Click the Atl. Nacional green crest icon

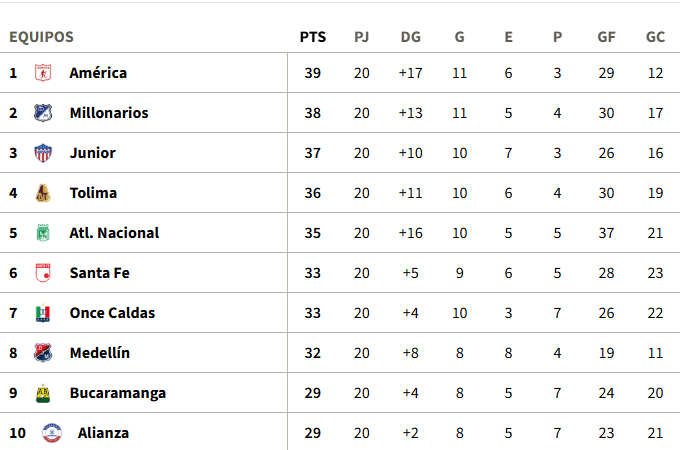[43, 233]
